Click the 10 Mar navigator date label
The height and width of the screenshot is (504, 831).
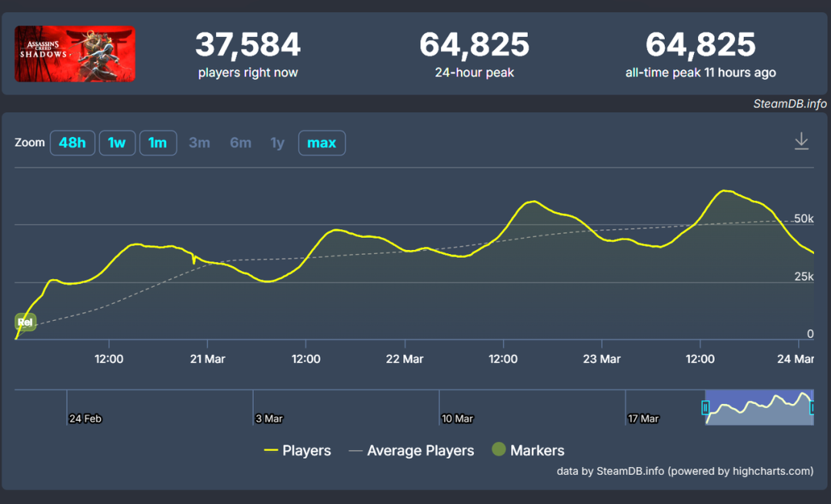pyautogui.click(x=457, y=419)
